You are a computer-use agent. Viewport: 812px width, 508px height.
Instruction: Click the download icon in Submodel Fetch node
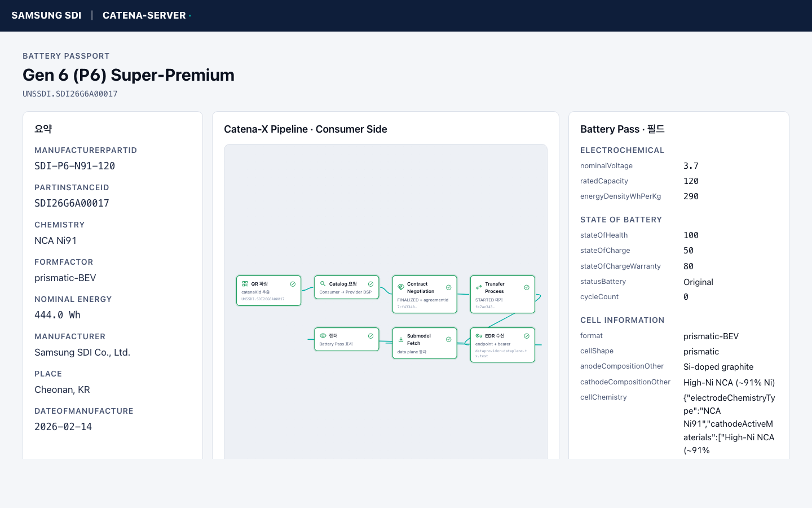[401, 339]
